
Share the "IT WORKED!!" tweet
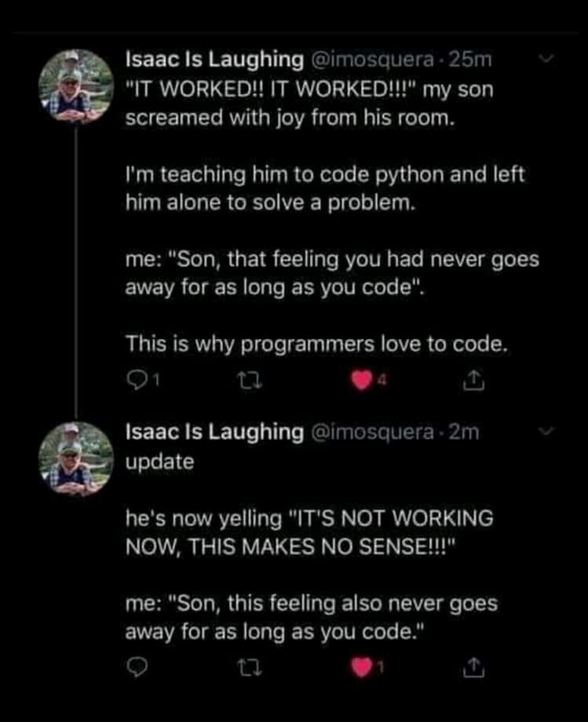(473, 381)
